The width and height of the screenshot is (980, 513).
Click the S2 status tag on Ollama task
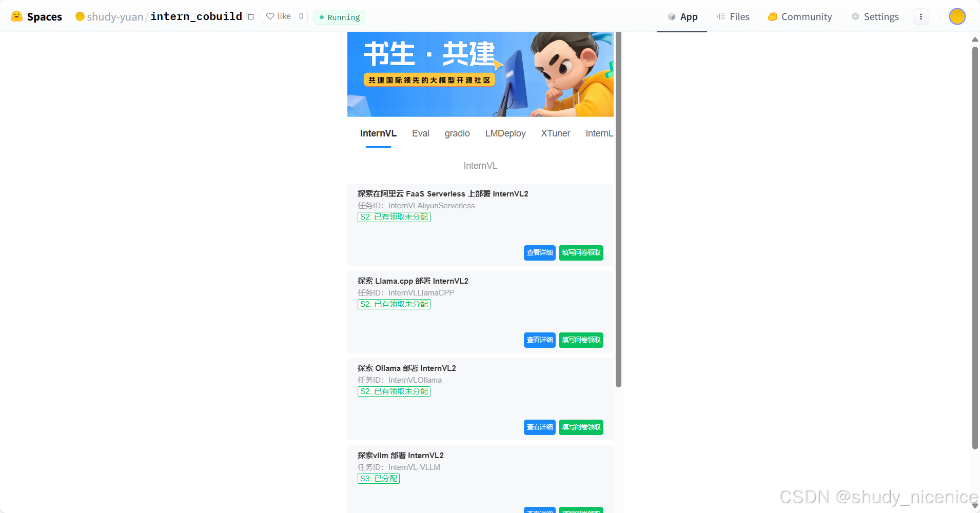[x=394, y=391]
